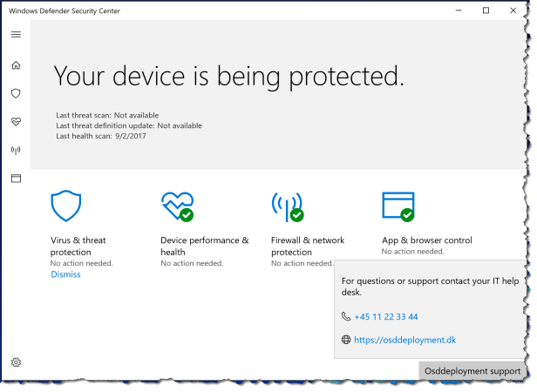Viewport: 537px width, 392px height.
Task: Click 'For questions or support' message text
Action: point(430,287)
